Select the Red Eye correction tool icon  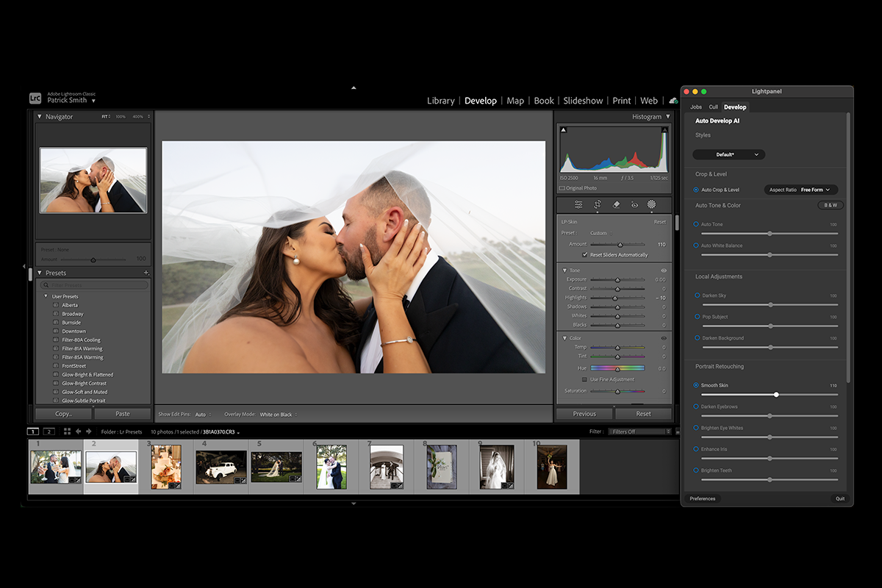[634, 204]
